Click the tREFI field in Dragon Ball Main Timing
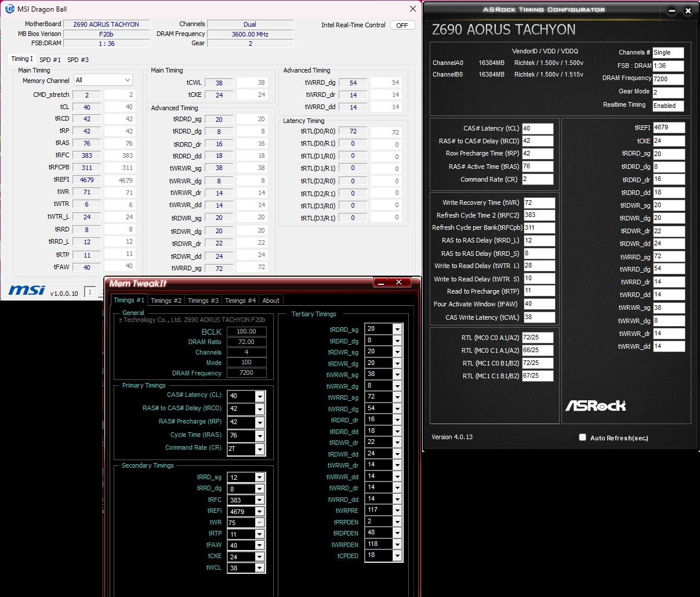The image size is (700, 597). (86, 180)
